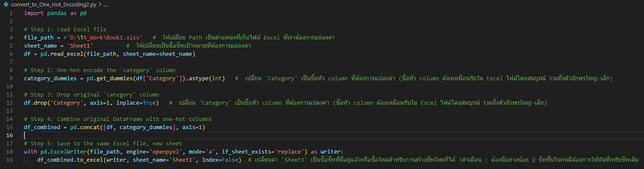Image resolution: width=644 pixels, height=169 pixels.
Task: Select line number 15 in the gutter
Action: 10,127
